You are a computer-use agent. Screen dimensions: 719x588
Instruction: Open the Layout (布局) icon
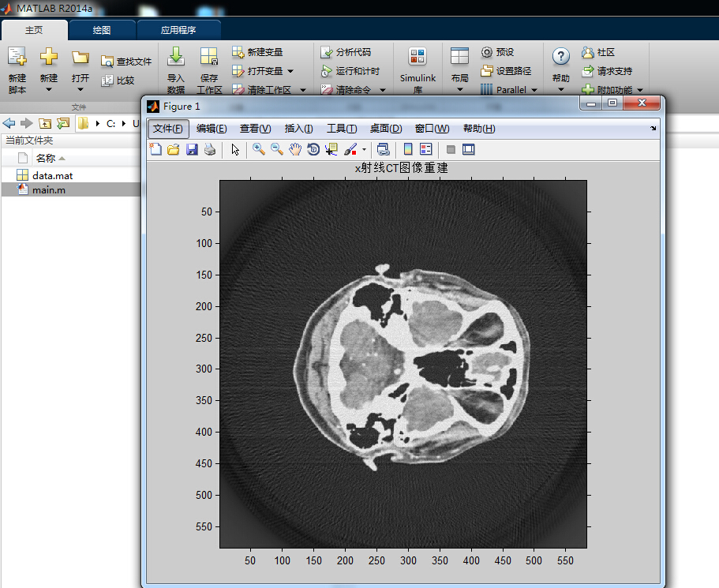[459, 57]
